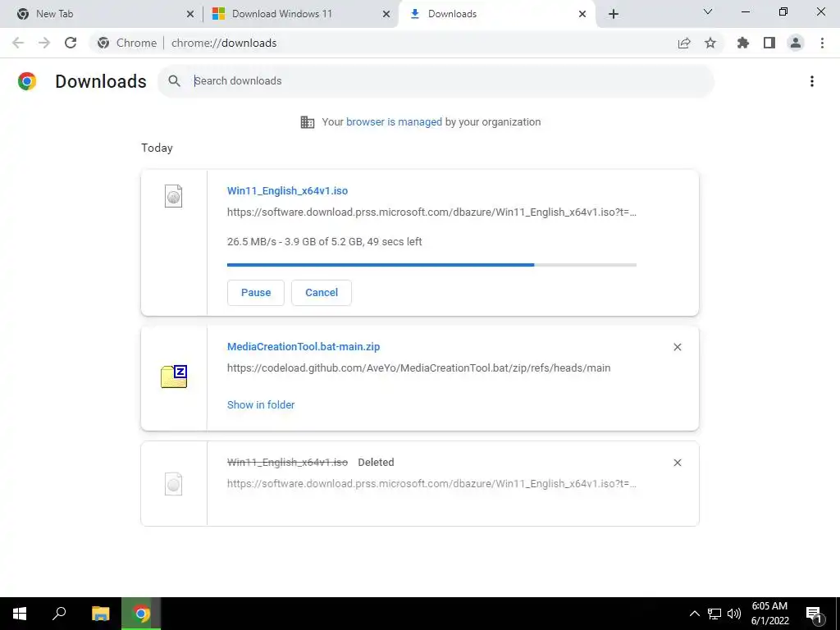Toggle the Chrome side panel
This screenshot has width=840, height=630.
click(769, 43)
